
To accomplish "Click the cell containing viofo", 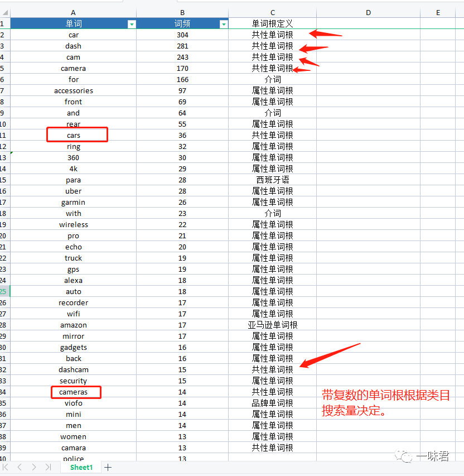I will point(73,403).
